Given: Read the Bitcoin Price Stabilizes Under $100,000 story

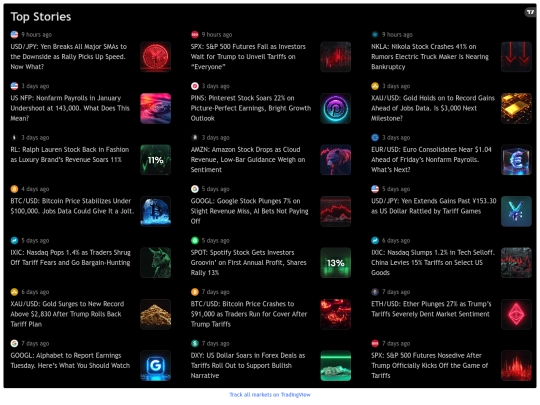Looking at the screenshot, I should click(x=72, y=206).
